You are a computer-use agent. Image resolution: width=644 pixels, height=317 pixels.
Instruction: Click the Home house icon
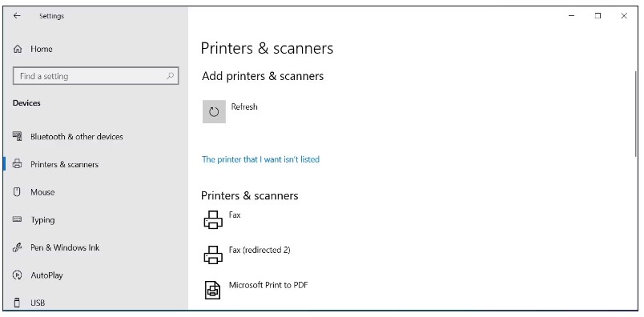18,50
